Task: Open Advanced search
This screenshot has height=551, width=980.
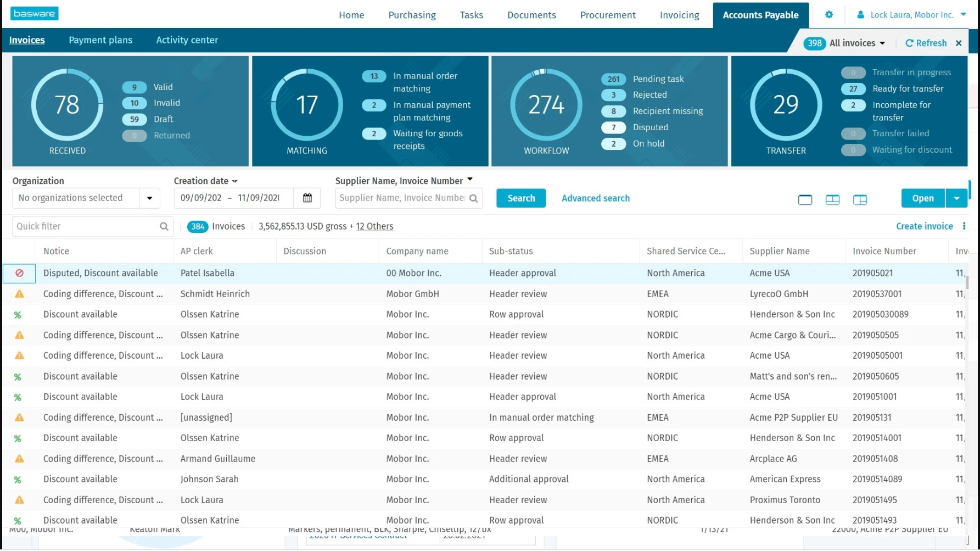Action: (x=595, y=198)
